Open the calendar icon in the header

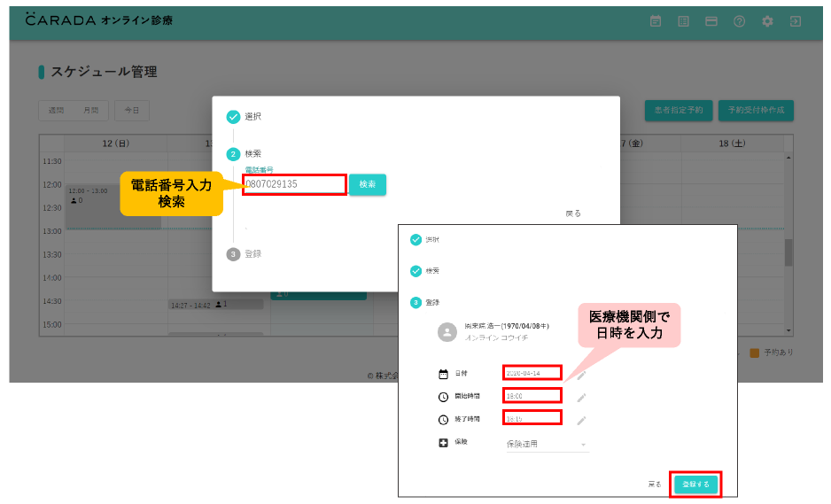(656, 21)
